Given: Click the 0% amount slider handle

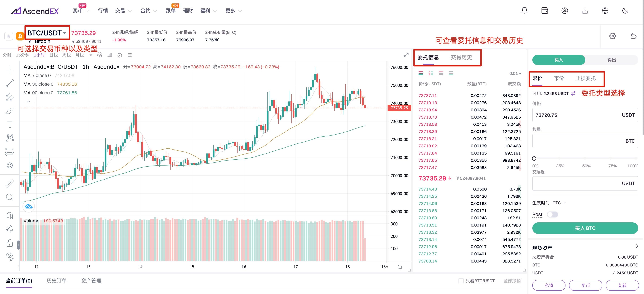Looking at the screenshot, I should click(534, 158).
